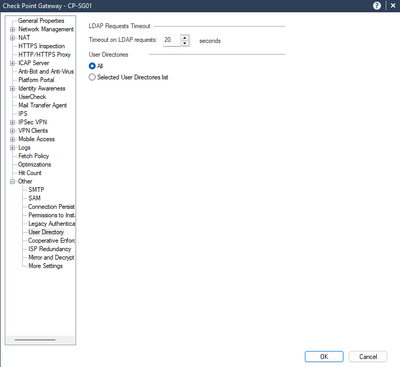Expand the NAT tree node
Viewport: 400px width, 367px height.
click(x=12, y=38)
